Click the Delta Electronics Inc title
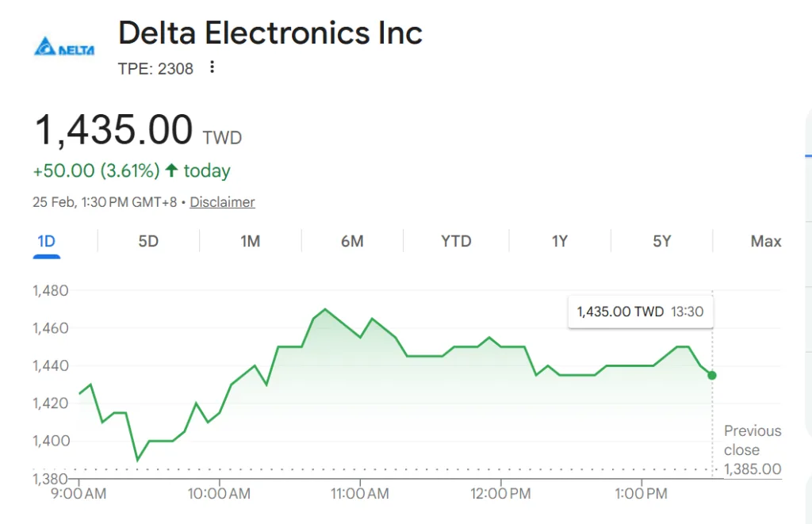This screenshot has height=524, width=812. pos(270,33)
